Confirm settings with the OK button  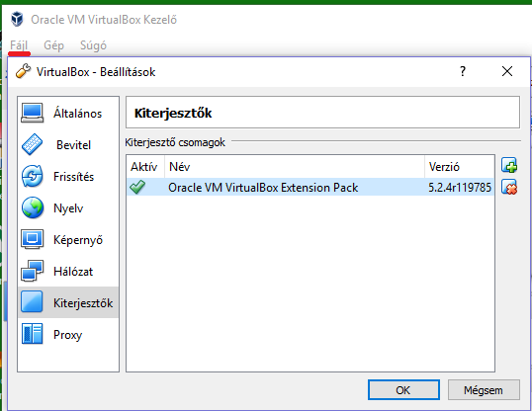403,389
